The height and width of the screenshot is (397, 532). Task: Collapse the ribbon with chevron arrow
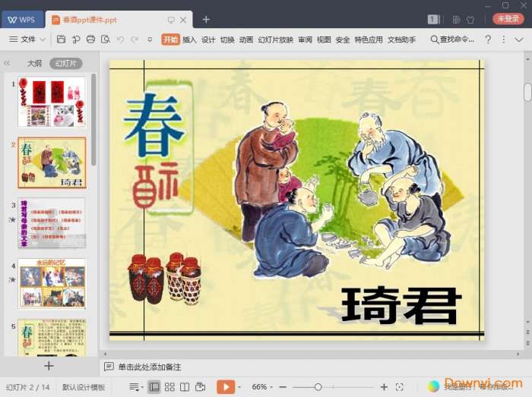pyautogui.click(x=519, y=39)
